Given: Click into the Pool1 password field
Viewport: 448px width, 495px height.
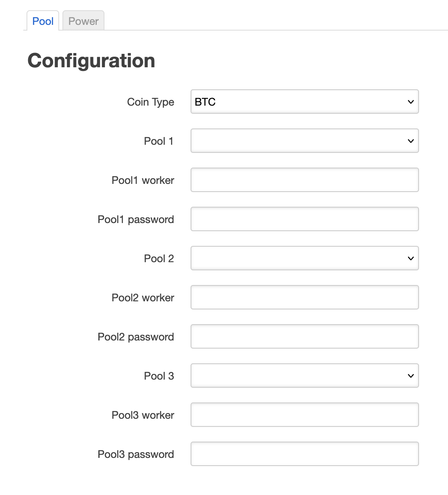Looking at the screenshot, I should pos(304,219).
